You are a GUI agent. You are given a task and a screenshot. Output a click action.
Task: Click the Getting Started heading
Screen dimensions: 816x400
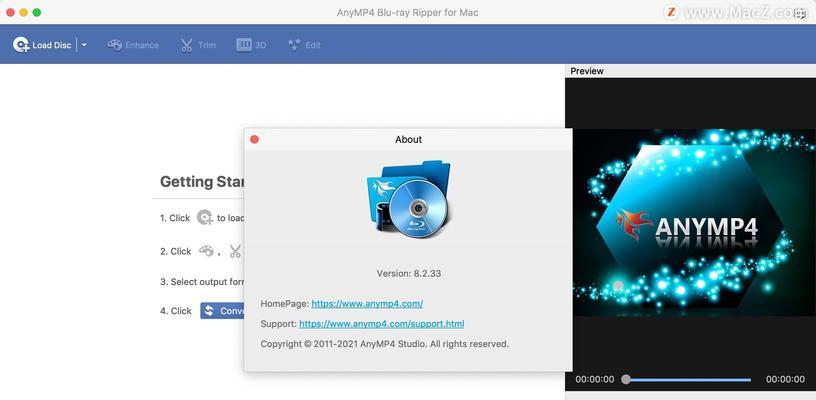coord(202,182)
